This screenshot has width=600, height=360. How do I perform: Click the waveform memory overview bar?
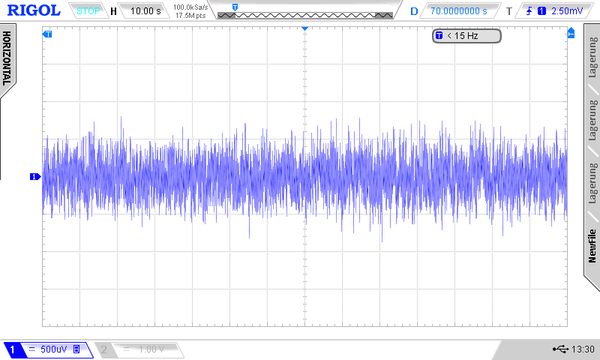[x=305, y=15]
